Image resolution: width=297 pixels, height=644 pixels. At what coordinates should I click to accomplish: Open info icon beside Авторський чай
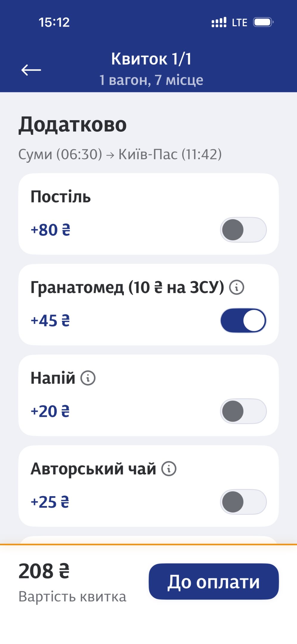click(169, 469)
